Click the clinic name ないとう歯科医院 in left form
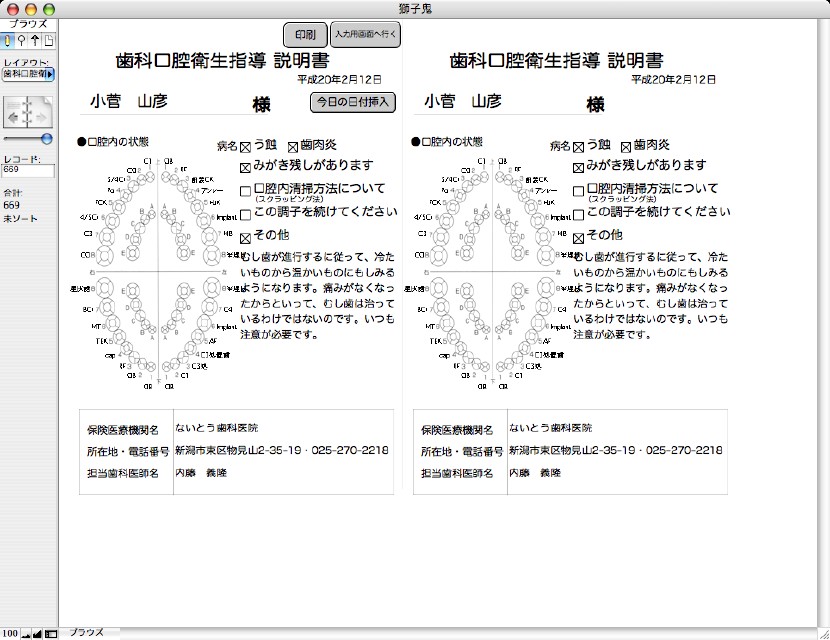 coord(216,428)
